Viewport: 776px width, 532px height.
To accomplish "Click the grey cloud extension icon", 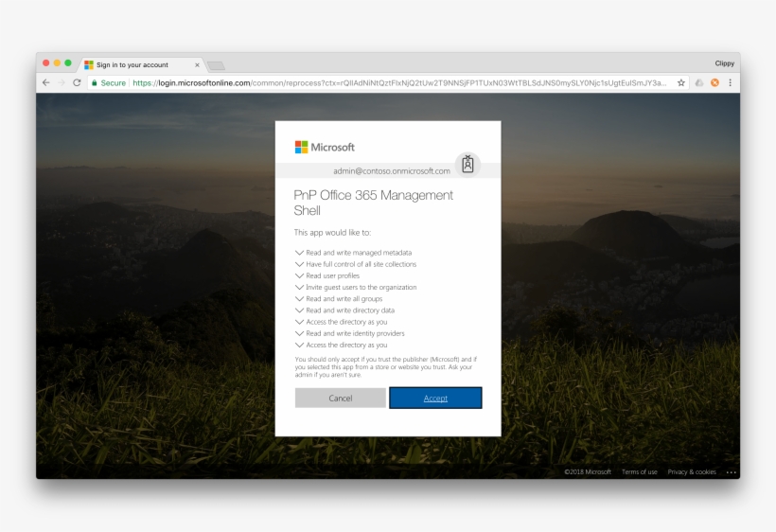I will [698, 82].
